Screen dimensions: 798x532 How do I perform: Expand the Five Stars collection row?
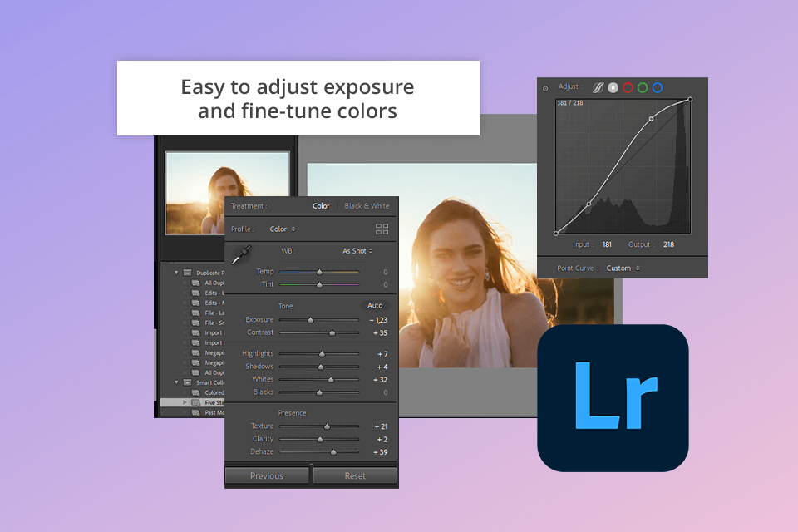click(185, 402)
